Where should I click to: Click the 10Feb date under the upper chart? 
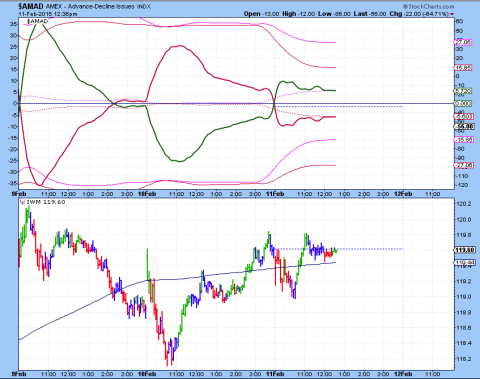tap(147, 194)
